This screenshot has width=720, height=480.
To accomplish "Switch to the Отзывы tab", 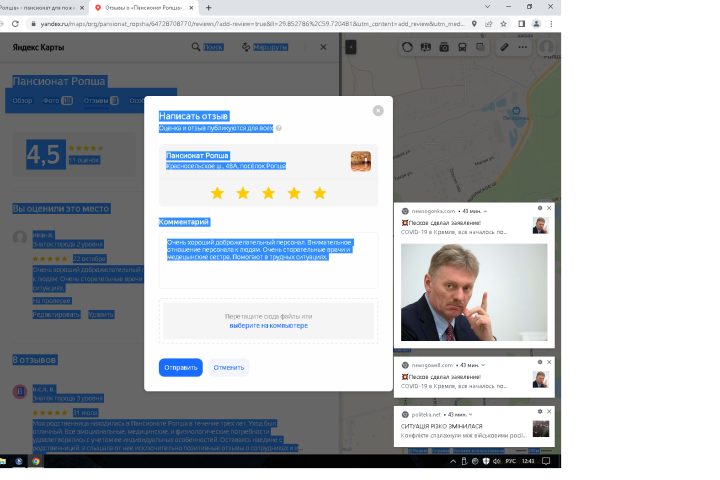I will [101, 101].
